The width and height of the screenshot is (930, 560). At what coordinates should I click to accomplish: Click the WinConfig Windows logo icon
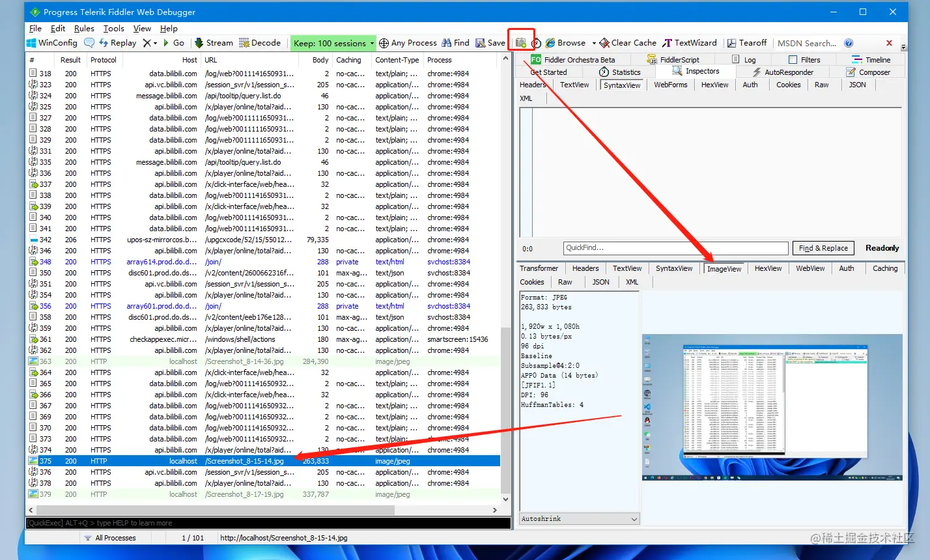click(x=31, y=43)
